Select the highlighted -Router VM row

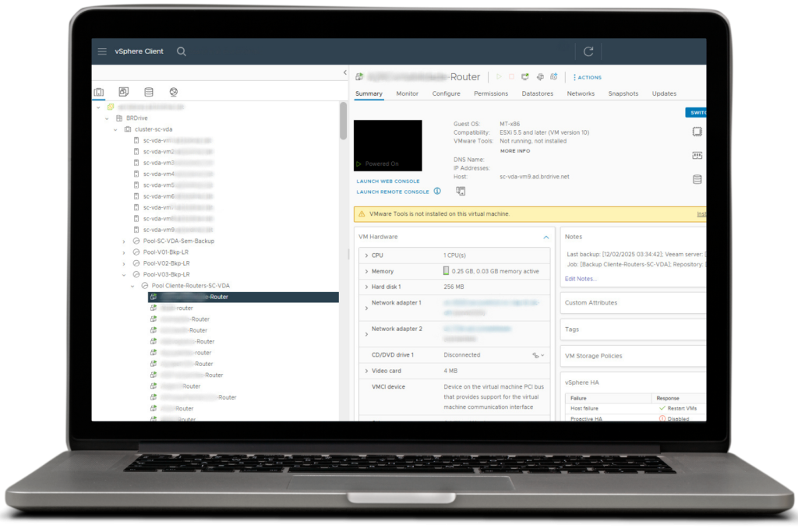coord(243,297)
